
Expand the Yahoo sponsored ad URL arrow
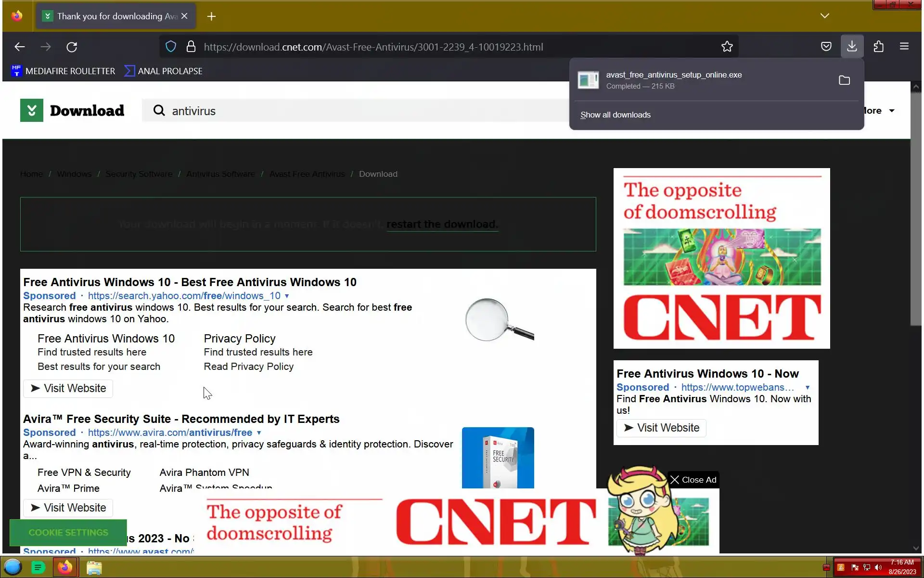[287, 296]
